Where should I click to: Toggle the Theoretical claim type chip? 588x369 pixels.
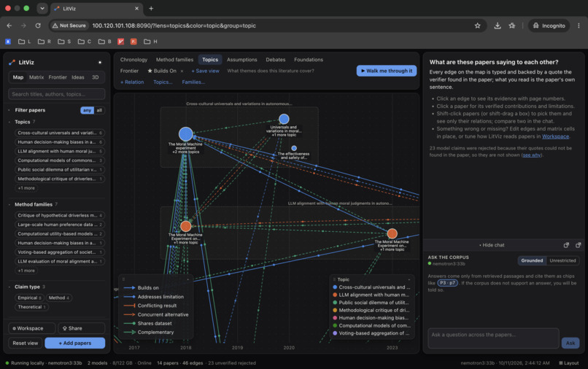[32, 307]
